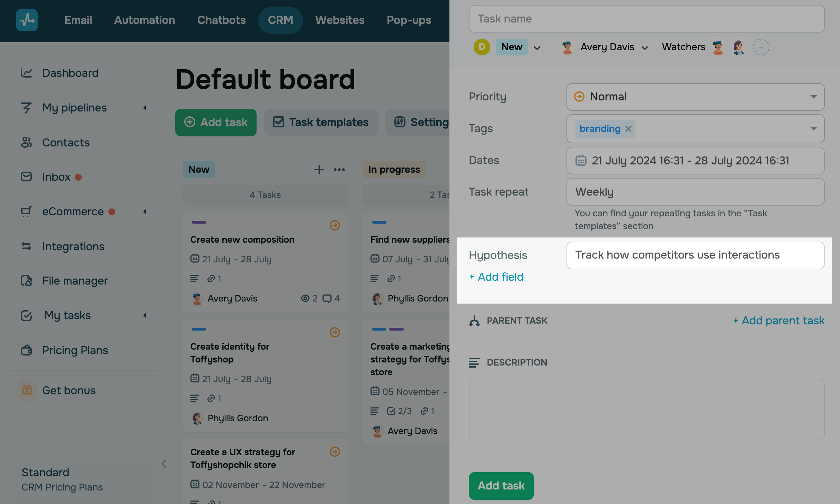Click the watchers eye icon on Avery Davis card
Image resolution: width=840 pixels, height=504 pixels.
pyautogui.click(x=305, y=298)
